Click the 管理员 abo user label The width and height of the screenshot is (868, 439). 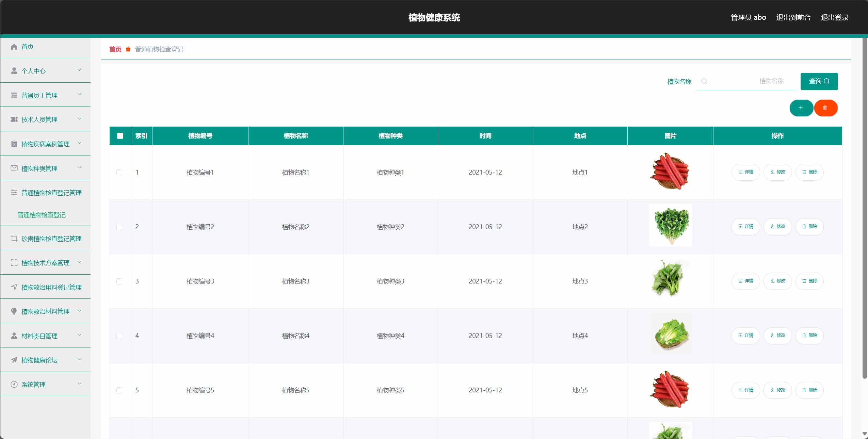[748, 17]
